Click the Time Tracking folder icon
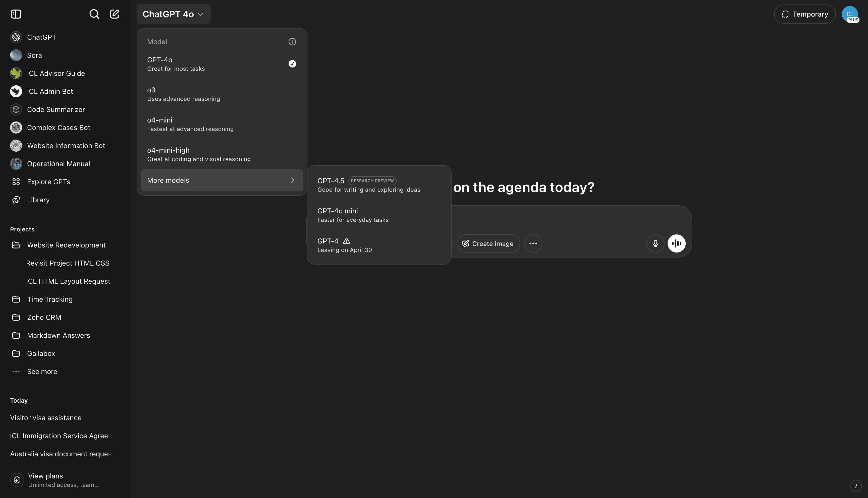The image size is (868, 498). click(x=16, y=299)
